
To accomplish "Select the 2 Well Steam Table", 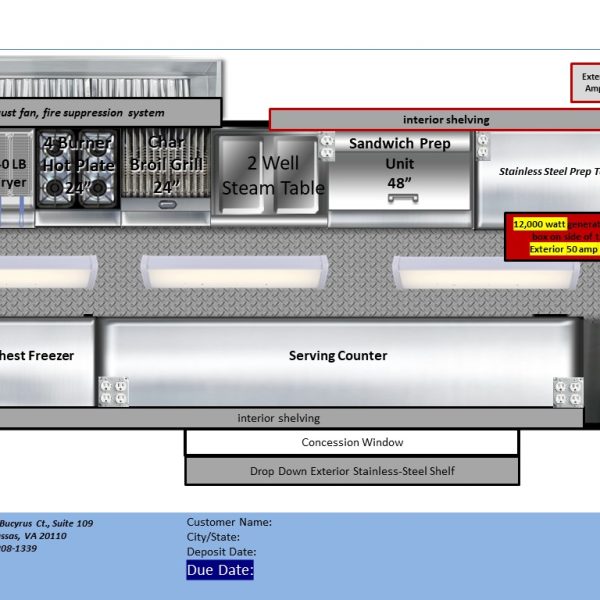I will click(x=269, y=178).
